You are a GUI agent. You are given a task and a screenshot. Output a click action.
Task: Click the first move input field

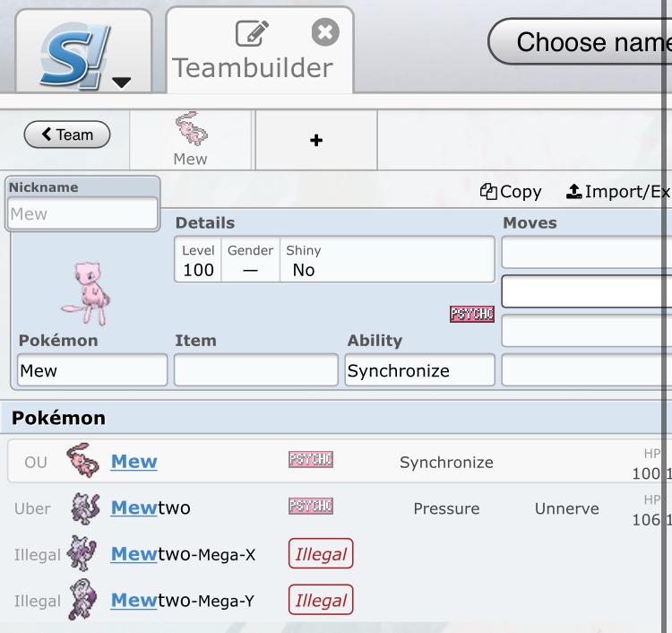587,252
